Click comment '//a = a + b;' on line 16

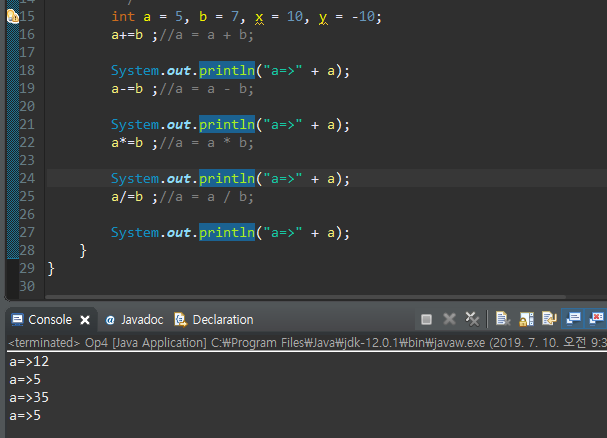click(x=207, y=35)
